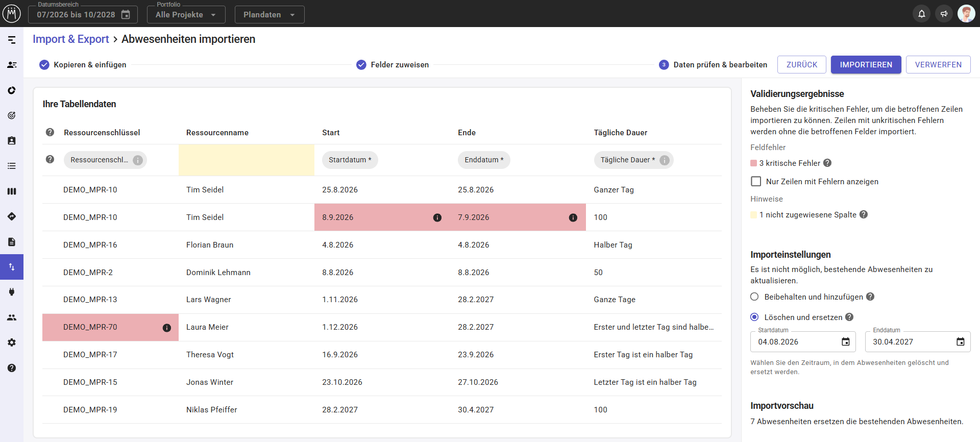Click the help icon beside Ressourcenschlüssel header

[x=50, y=132]
